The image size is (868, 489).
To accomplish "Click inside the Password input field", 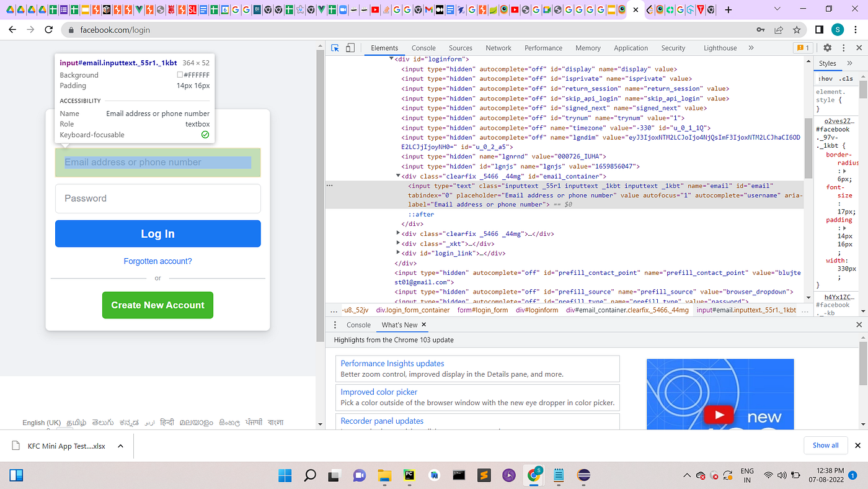I will [x=157, y=199].
